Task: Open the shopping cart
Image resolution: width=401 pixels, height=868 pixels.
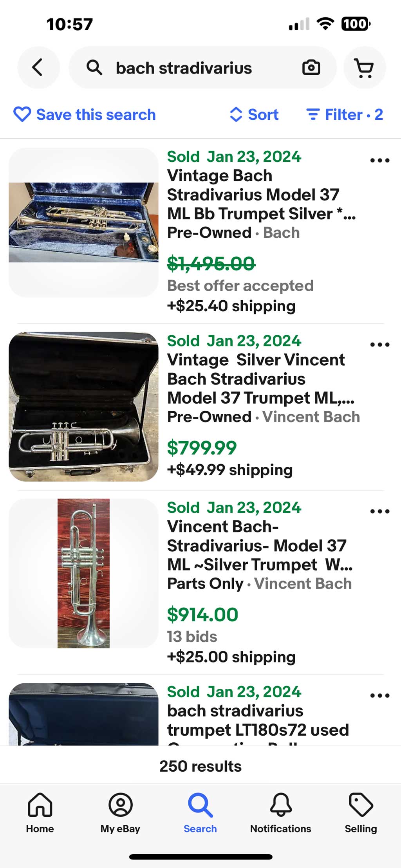Action: tap(364, 68)
